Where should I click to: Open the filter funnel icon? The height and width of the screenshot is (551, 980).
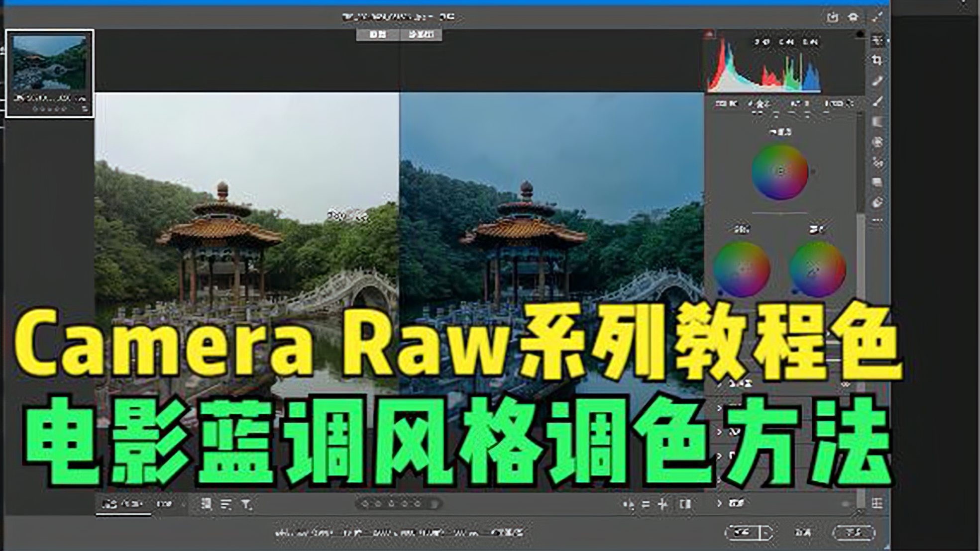pyautogui.click(x=246, y=505)
